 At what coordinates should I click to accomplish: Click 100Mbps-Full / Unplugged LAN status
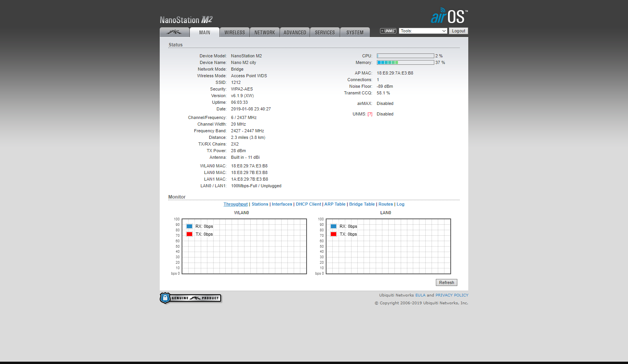pyautogui.click(x=256, y=186)
